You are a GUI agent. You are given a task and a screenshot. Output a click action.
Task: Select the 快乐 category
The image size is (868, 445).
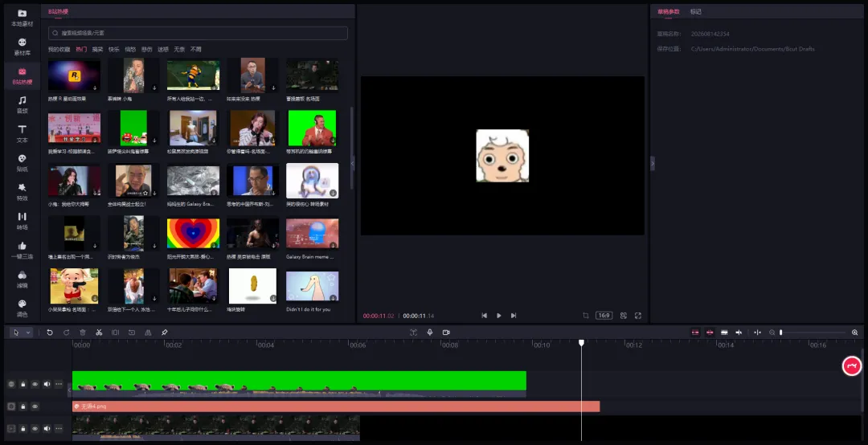tap(114, 49)
